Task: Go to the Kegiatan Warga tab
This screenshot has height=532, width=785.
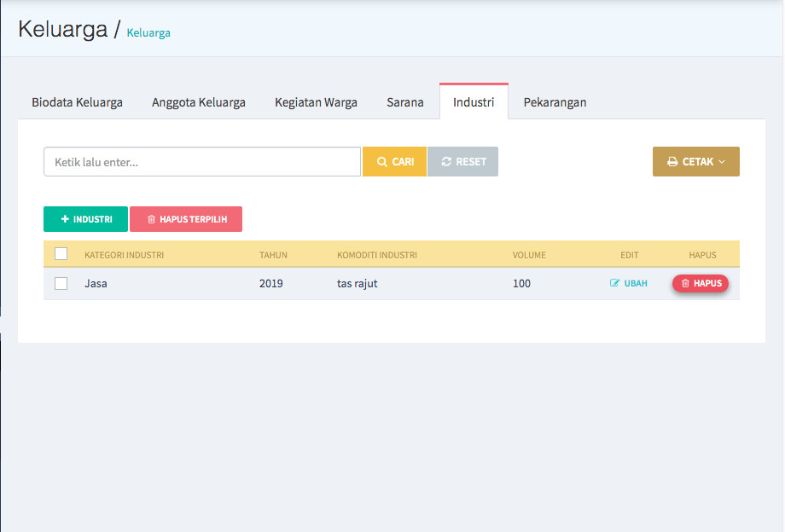Action: click(x=316, y=102)
